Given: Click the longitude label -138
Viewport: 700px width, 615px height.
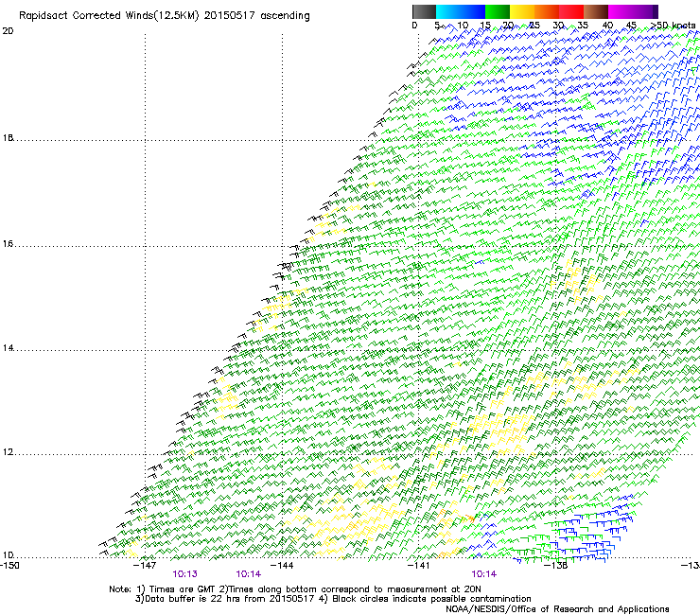Looking at the screenshot, I should click(556, 566).
